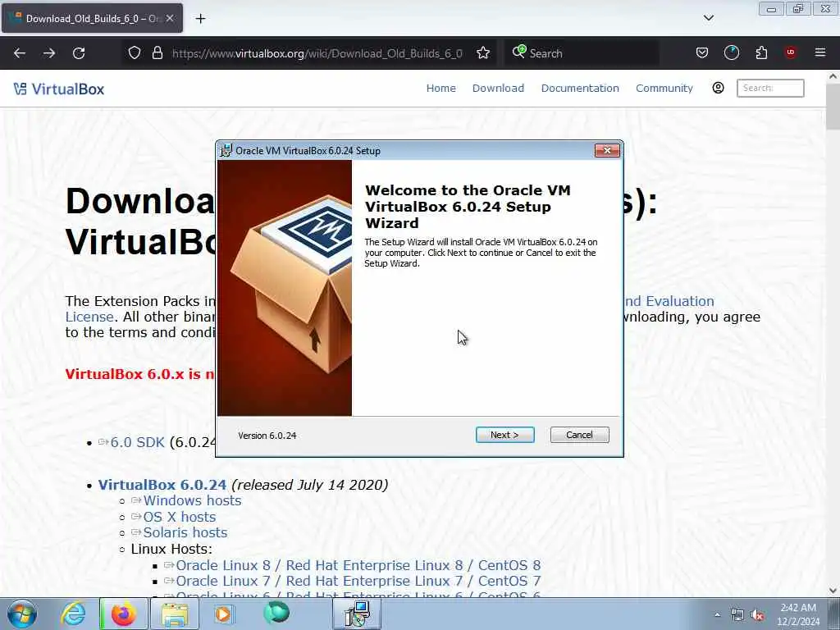View site security via padlock icon

(157, 52)
